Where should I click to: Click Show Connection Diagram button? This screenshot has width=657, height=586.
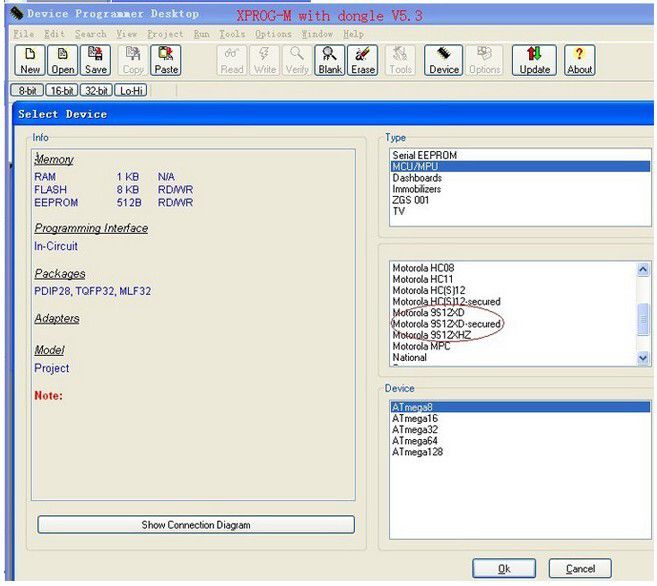coord(196,525)
